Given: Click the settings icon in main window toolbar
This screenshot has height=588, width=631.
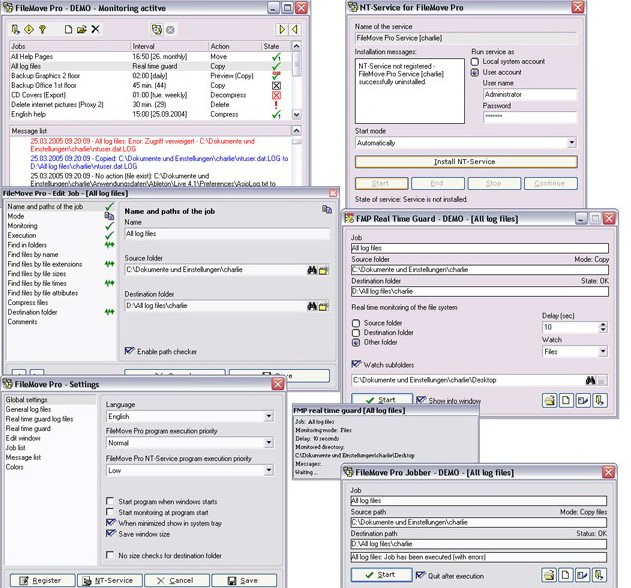Looking at the screenshot, I should pos(157,29).
